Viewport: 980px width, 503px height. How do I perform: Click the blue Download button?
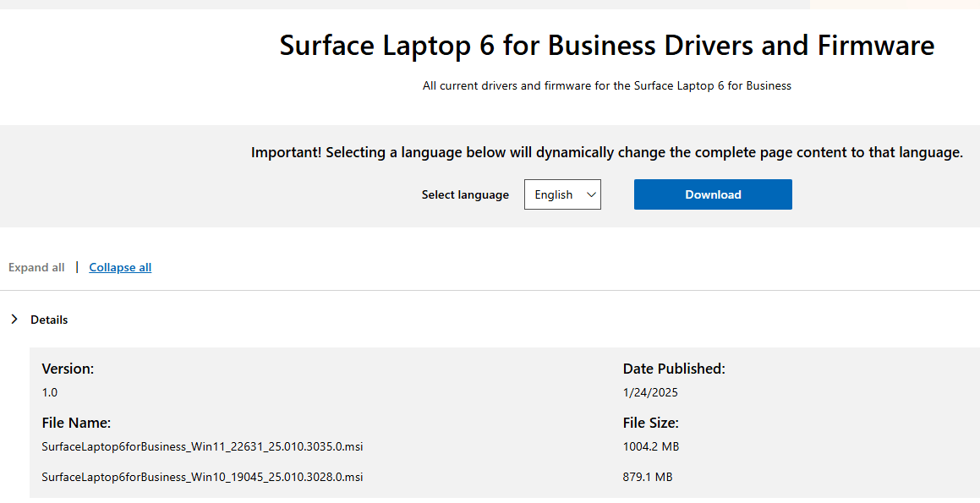713,194
